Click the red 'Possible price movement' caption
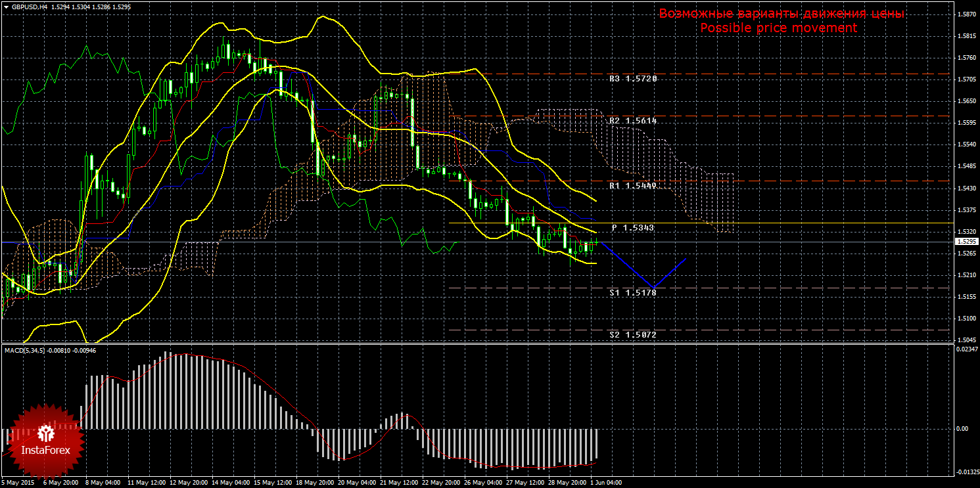980x488 pixels. (x=778, y=28)
